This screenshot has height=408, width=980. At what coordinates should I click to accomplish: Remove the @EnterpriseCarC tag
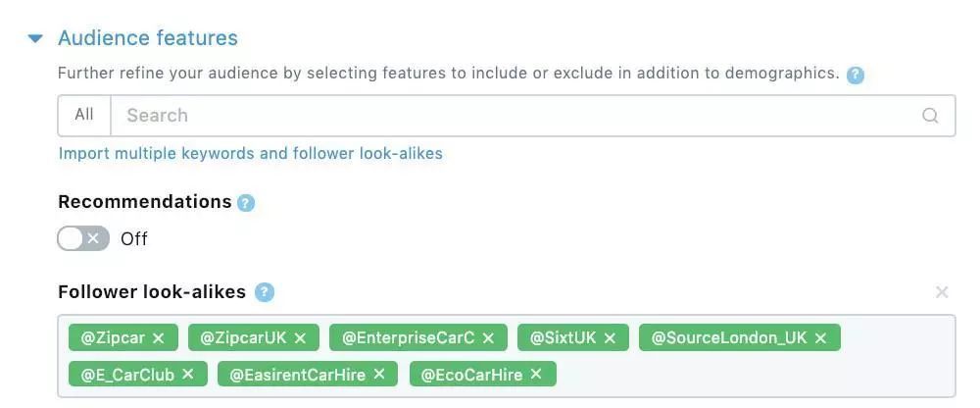(x=488, y=338)
